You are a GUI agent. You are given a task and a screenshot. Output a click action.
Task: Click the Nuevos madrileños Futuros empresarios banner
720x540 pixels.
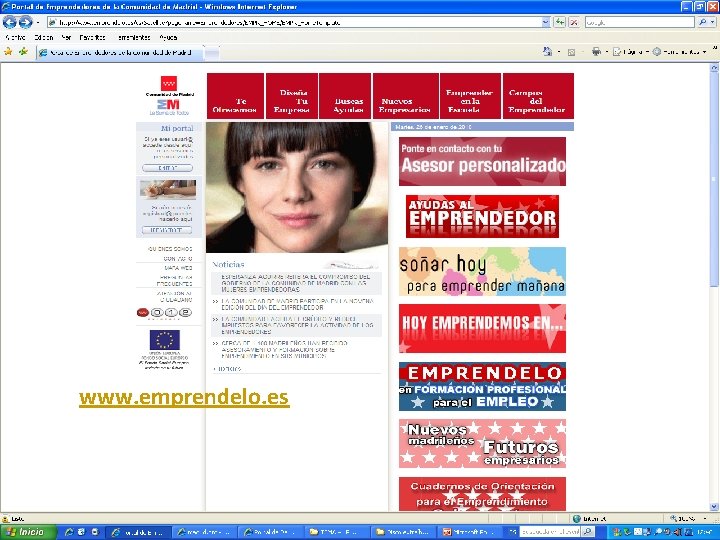482,443
